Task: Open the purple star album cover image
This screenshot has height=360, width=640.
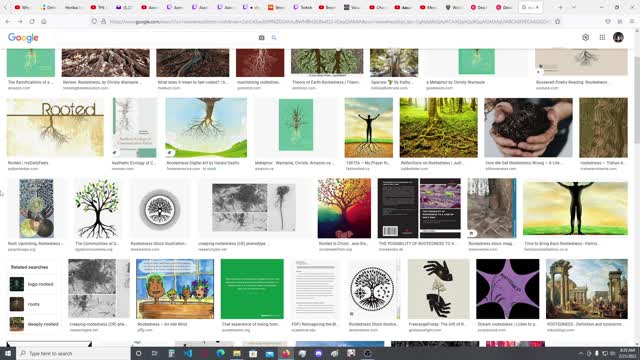Action: (x=507, y=289)
